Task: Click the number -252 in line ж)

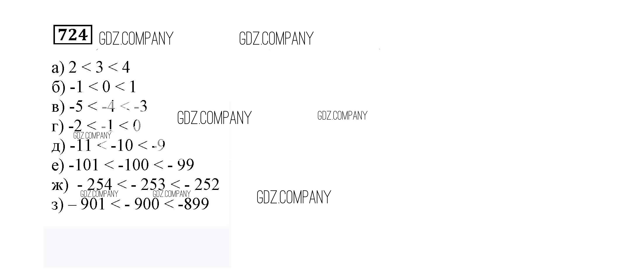Action: tap(202, 184)
